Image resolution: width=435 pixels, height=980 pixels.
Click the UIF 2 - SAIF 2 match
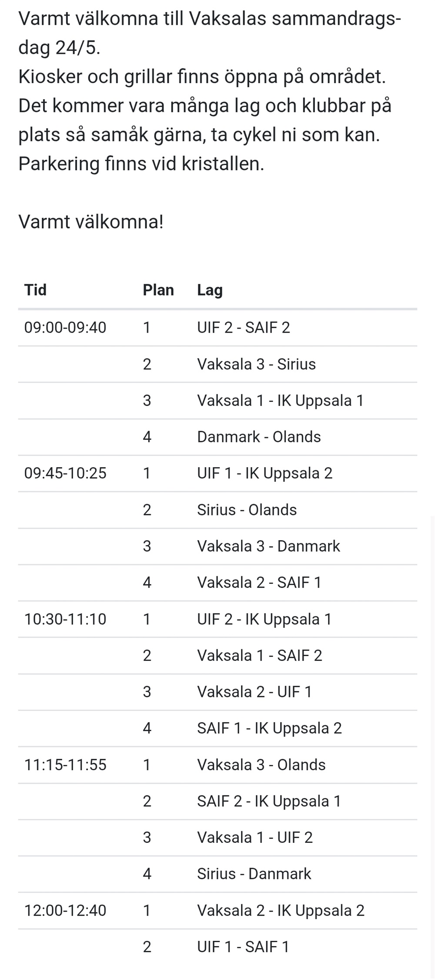click(244, 327)
